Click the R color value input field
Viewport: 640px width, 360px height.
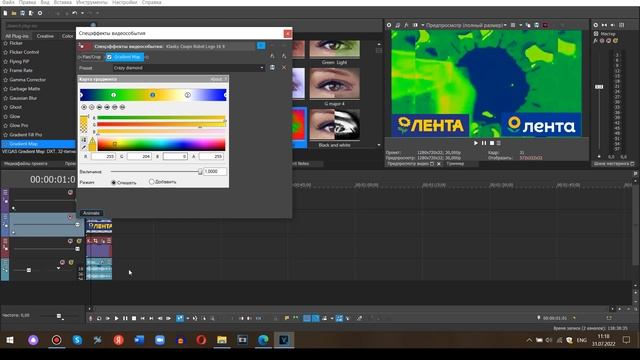103,156
